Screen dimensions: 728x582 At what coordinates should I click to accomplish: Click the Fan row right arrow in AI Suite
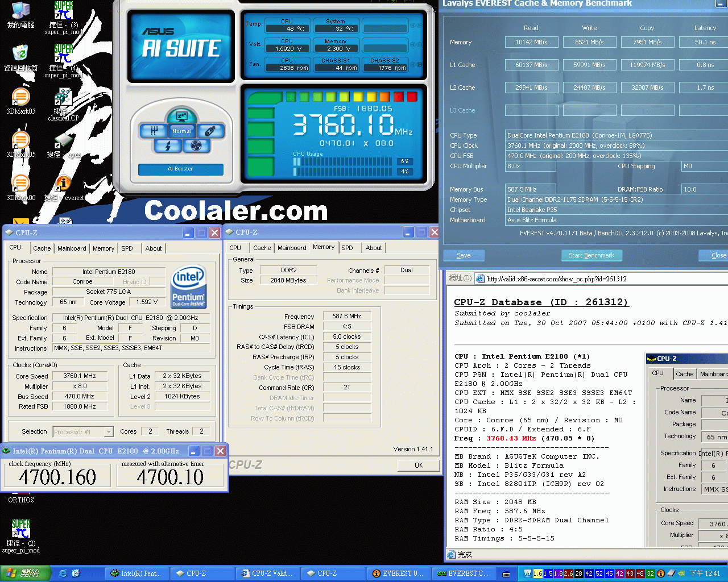point(420,65)
